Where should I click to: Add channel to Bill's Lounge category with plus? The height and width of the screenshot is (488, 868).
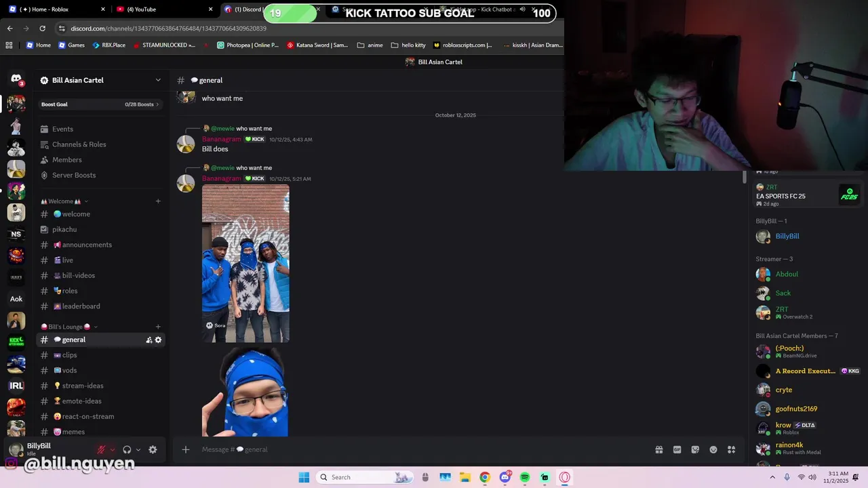[158, 327]
